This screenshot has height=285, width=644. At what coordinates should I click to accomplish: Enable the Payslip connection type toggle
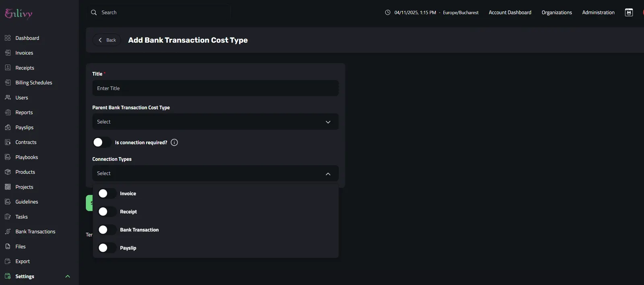click(107, 248)
